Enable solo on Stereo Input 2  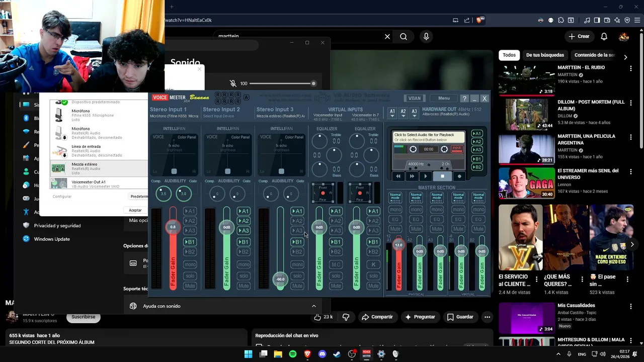point(244,276)
